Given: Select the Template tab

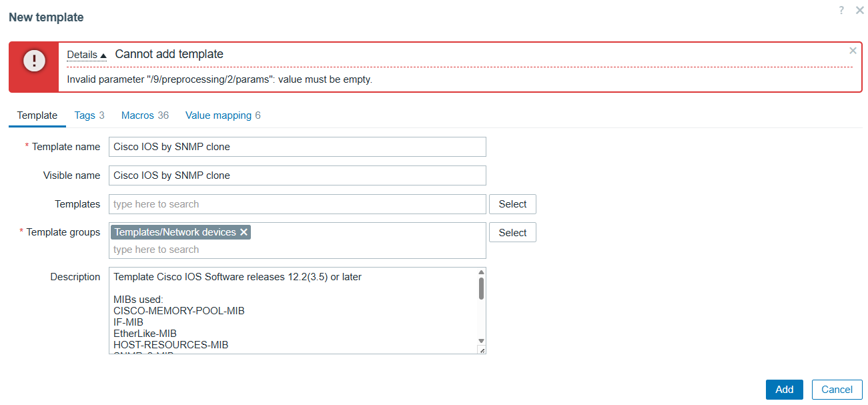Looking at the screenshot, I should [x=37, y=115].
